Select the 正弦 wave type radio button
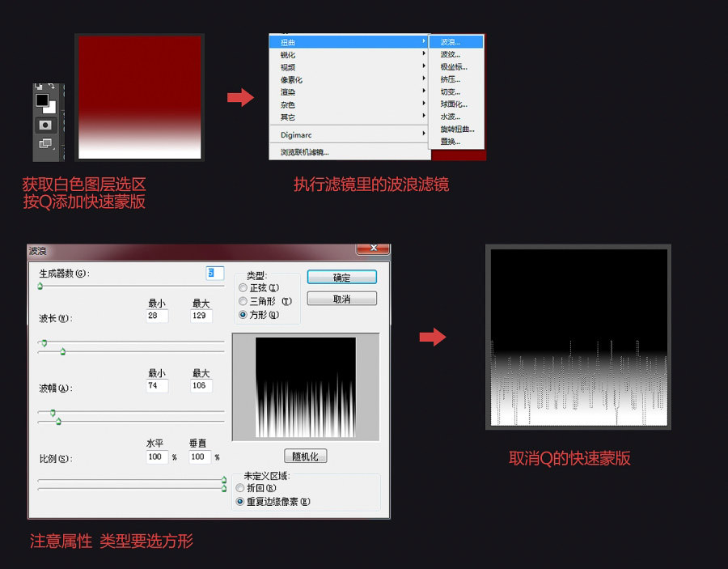Viewport: 728px width, 569px height. [x=243, y=288]
